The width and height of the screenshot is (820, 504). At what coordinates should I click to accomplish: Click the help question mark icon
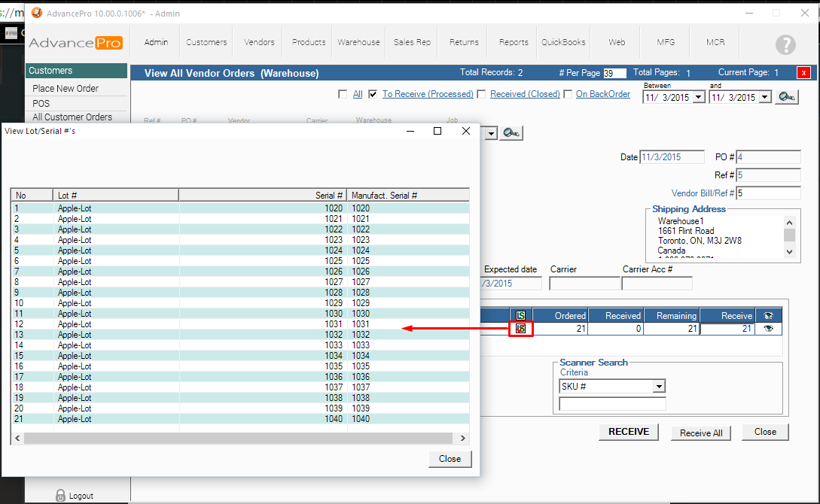click(785, 44)
